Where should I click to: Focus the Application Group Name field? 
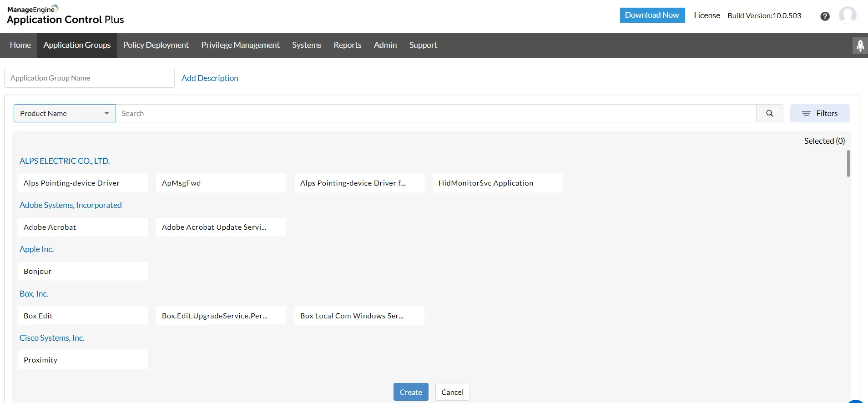coord(89,78)
